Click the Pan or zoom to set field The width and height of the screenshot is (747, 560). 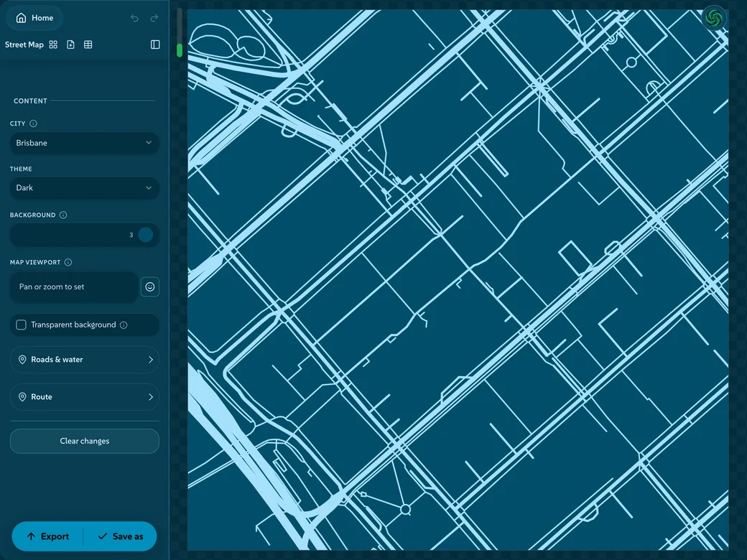point(74,286)
